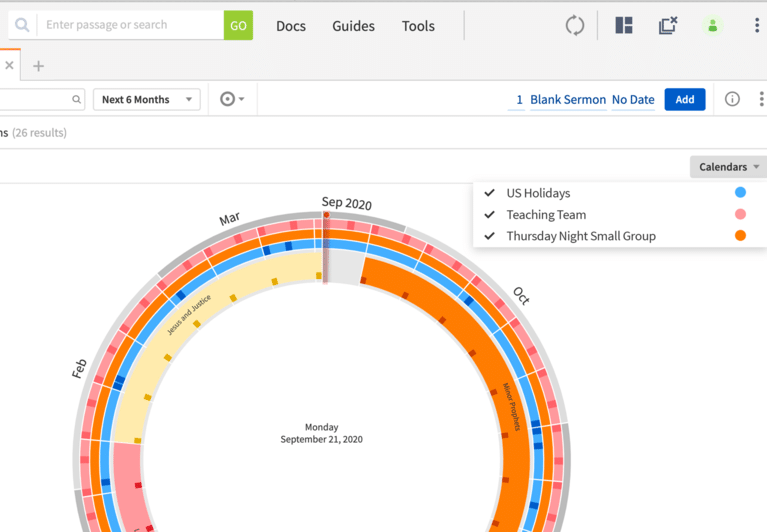The width and height of the screenshot is (767, 532).
Task: Click the No Date link
Action: [x=633, y=100]
